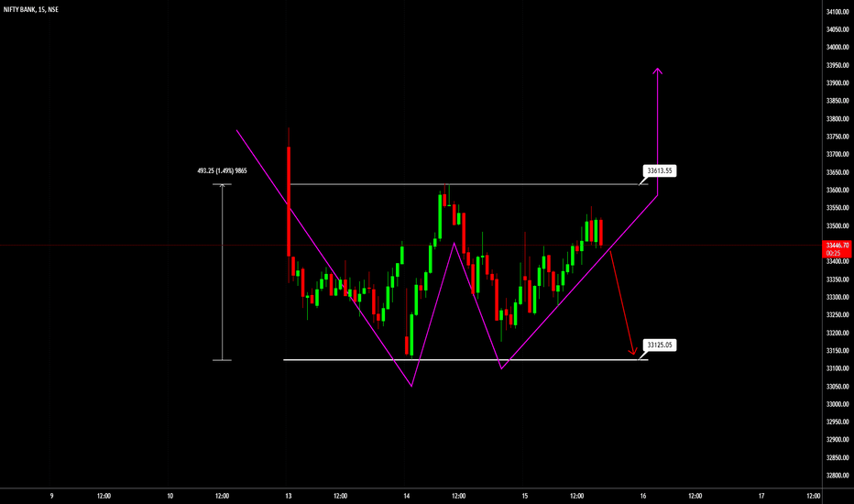Viewport: 854px width, 504px height.
Task: Select the magenta upward arrow drawing
Action: click(x=658, y=131)
